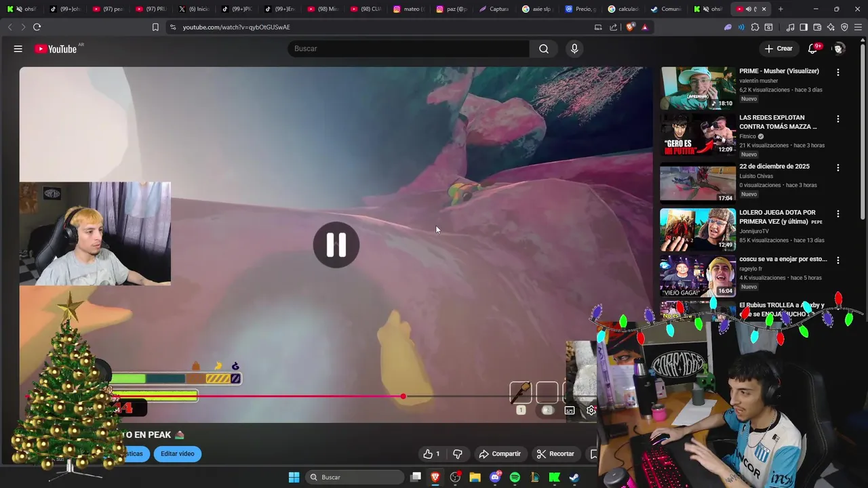868x488 pixels.
Task: Open the LOLERO JUEGA DOTA video thumbnail
Action: pos(698,230)
